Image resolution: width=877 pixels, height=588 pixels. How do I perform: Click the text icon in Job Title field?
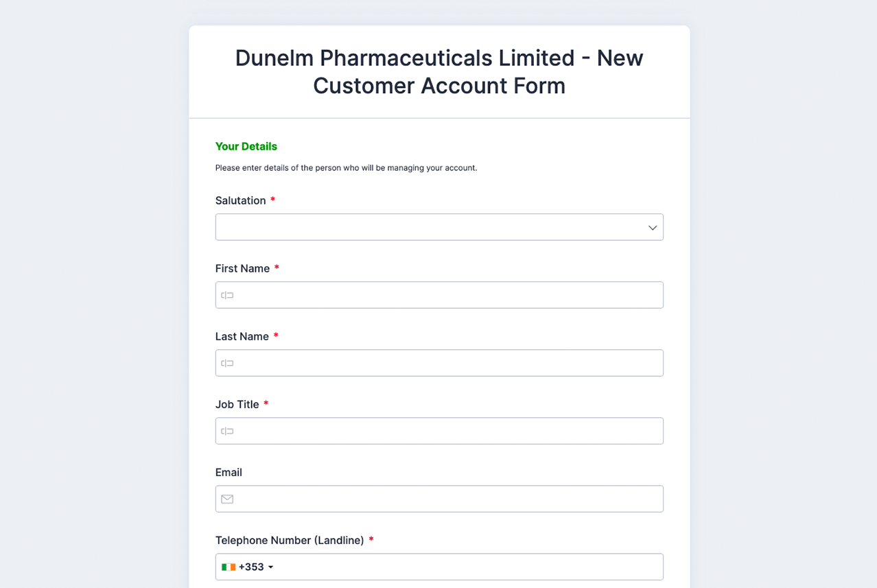227,431
